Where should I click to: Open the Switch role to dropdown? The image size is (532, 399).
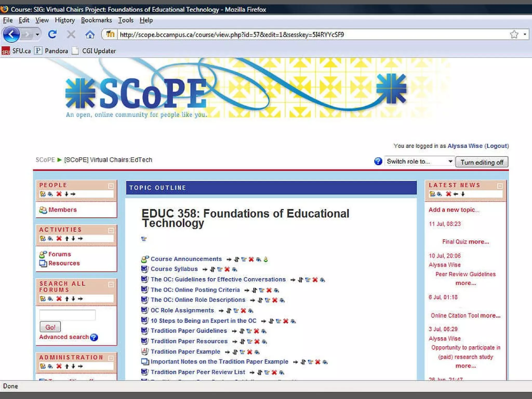pos(419,161)
